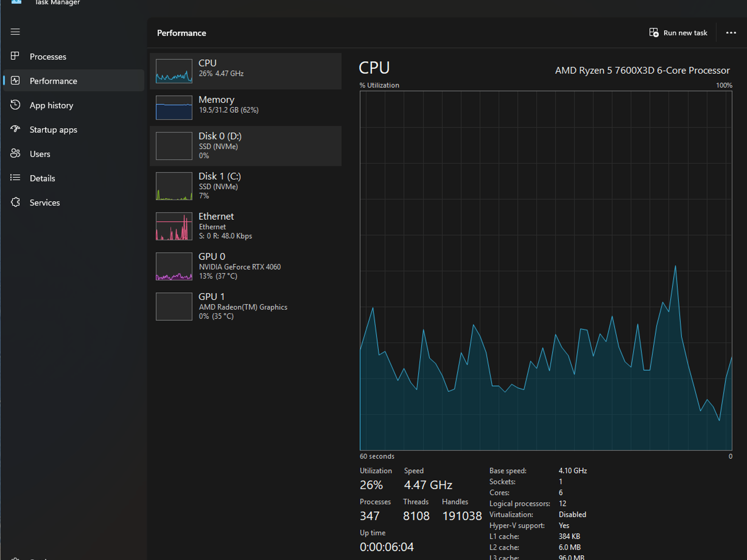The image size is (747, 560).
Task: Select Disk 0 (D:) resource entry
Action: pos(245,146)
